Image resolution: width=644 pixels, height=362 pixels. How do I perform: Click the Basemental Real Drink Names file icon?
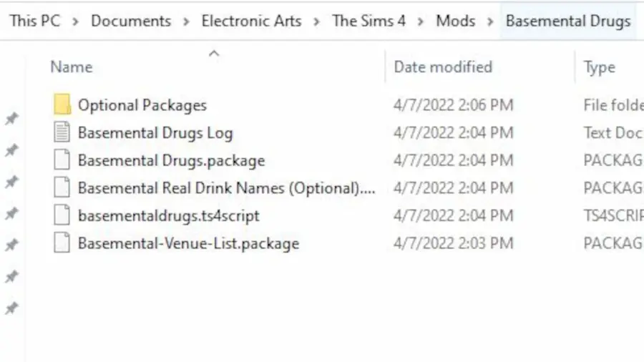tap(62, 187)
